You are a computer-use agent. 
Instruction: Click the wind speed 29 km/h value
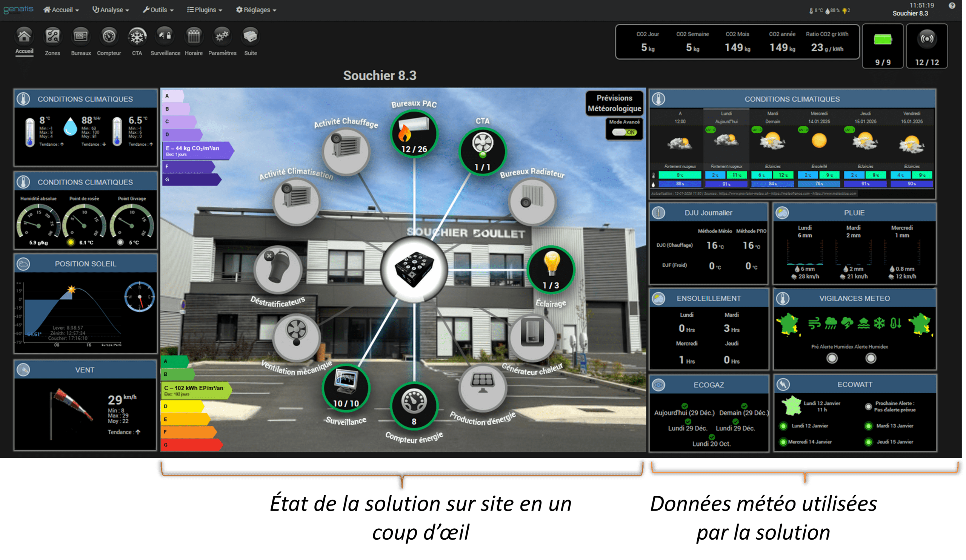click(x=122, y=399)
